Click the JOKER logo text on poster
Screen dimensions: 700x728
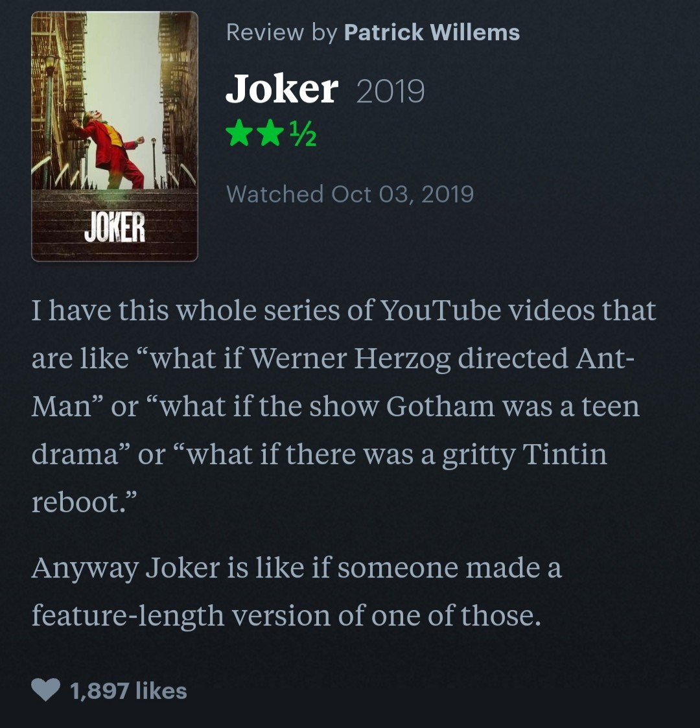pos(115,228)
